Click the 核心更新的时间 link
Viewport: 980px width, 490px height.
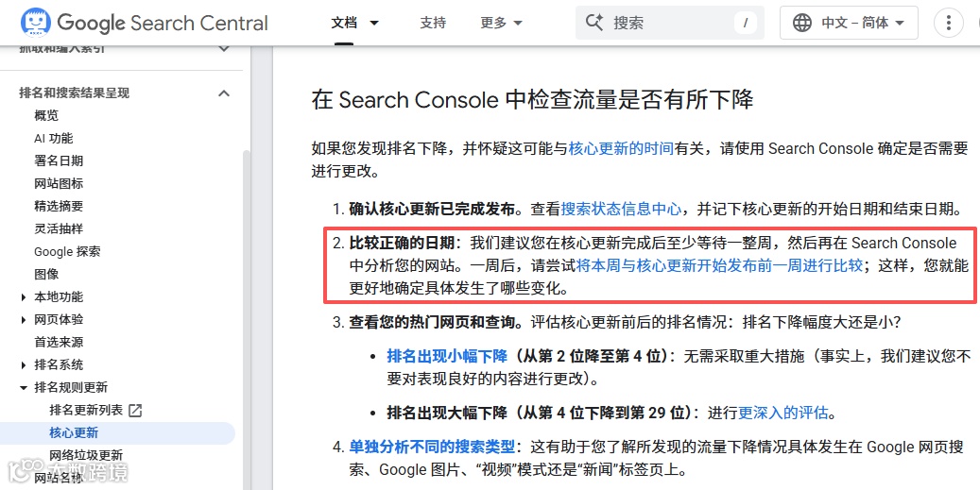pos(621,148)
